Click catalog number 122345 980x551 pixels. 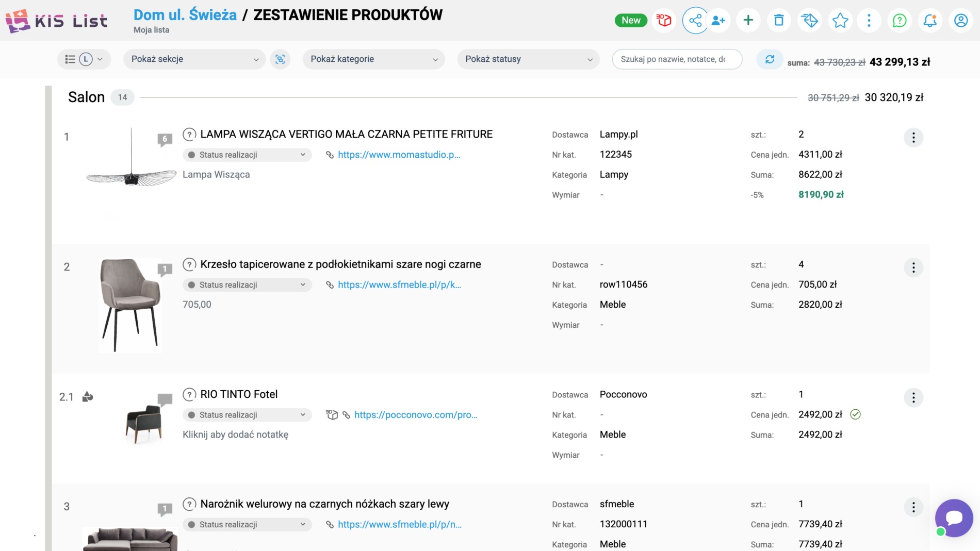click(x=616, y=155)
